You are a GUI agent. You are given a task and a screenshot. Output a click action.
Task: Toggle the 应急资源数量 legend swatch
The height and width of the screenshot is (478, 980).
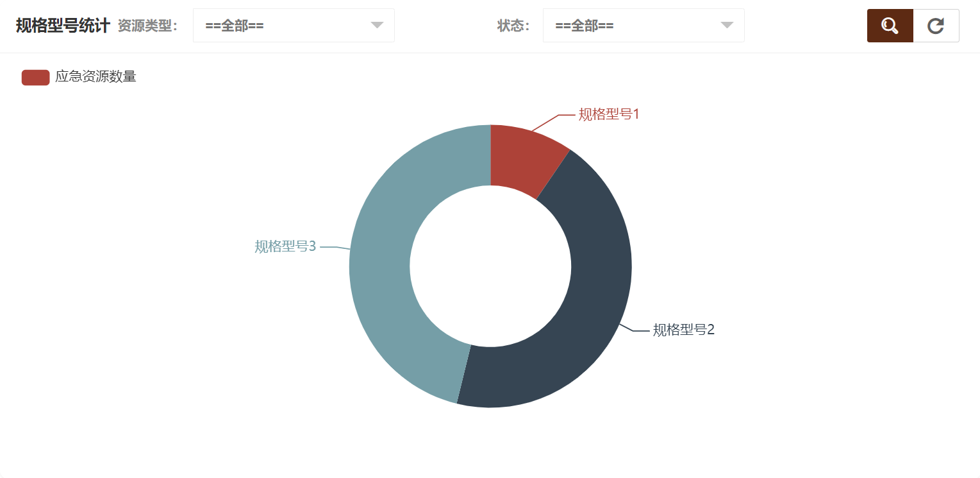pos(35,77)
